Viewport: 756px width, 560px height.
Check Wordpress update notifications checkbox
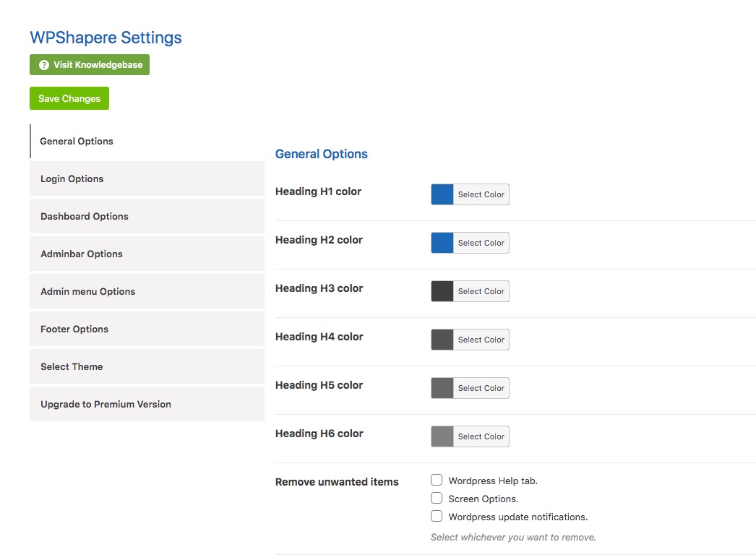437,516
